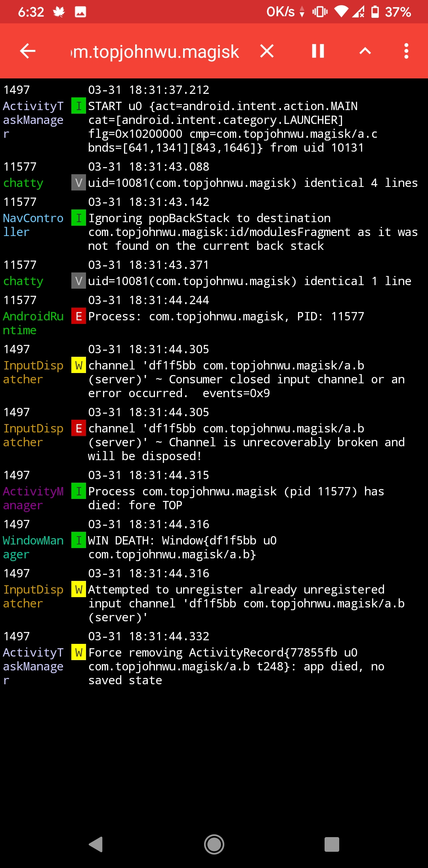The image size is (428, 868).
Task: Collapse the search bar with chevron icon
Action: [365, 51]
